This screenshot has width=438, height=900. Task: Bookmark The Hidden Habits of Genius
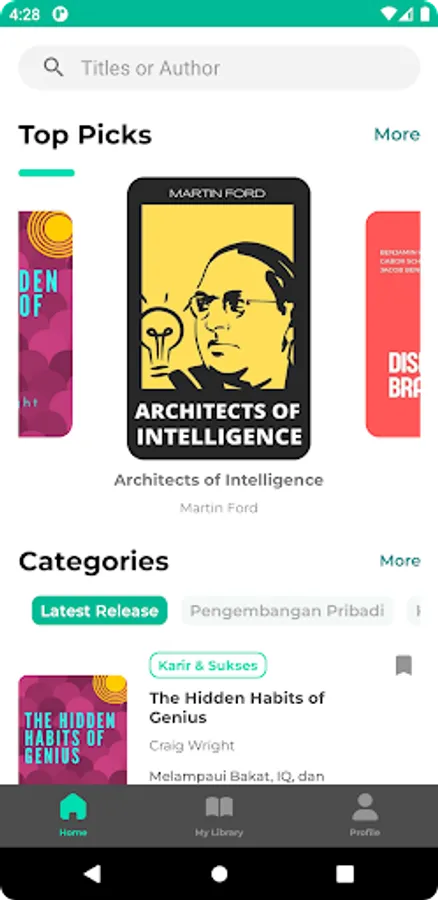404,665
